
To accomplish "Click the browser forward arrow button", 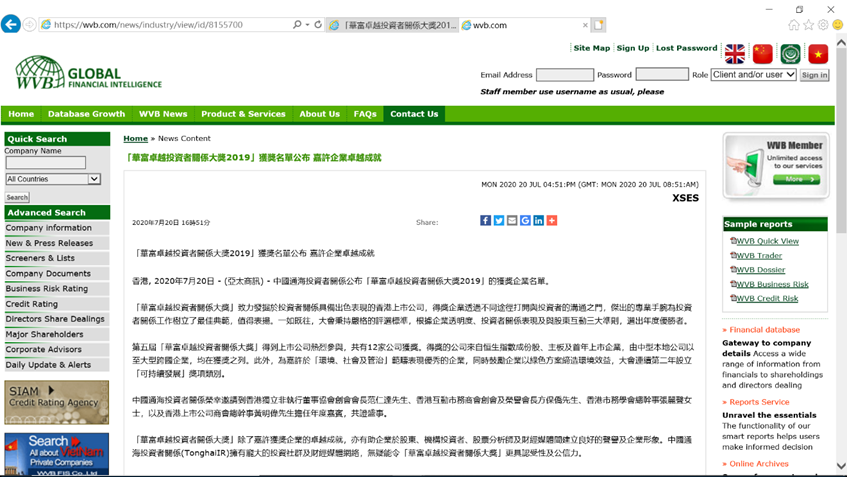I will (30, 24).
